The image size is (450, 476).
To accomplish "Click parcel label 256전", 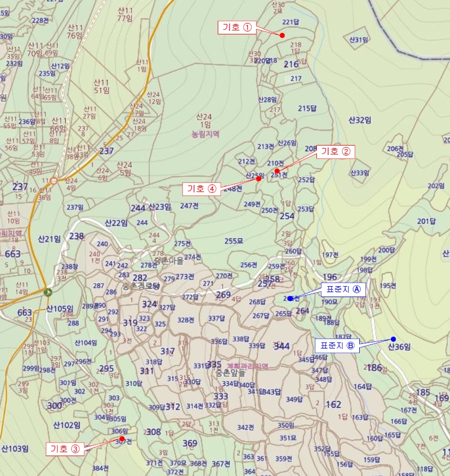I will point(249,265).
